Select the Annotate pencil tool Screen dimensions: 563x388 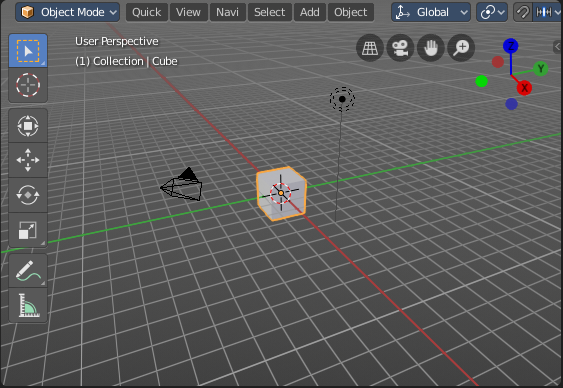pyautogui.click(x=28, y=271)
